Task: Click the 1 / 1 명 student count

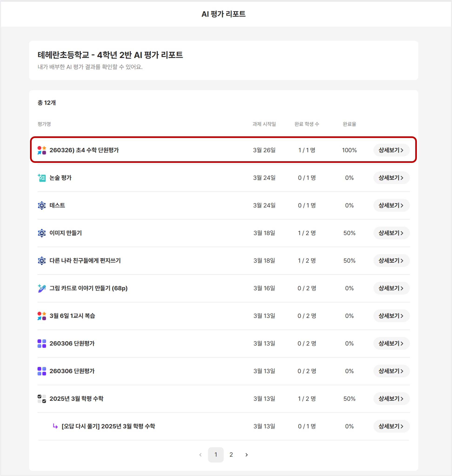Action: pyautogui.click(x=307, y=150)
